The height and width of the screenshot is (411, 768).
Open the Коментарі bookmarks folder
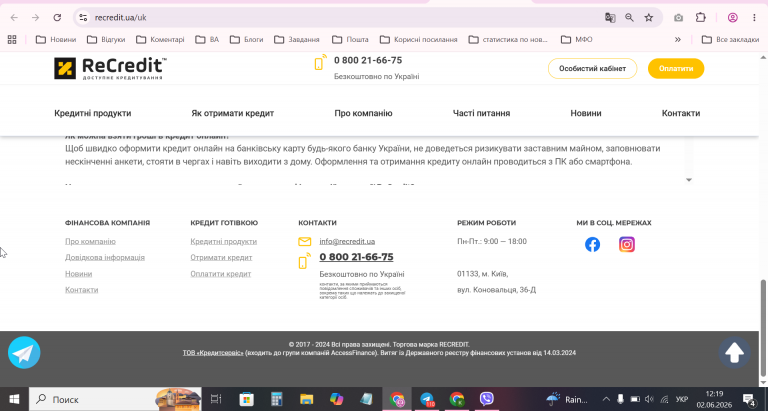160,39
